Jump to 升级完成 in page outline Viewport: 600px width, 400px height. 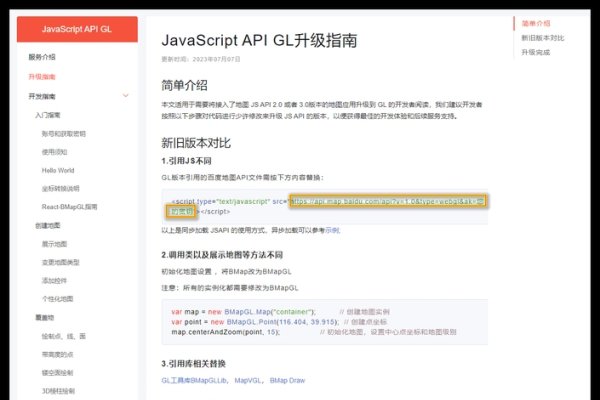tap(536, 52)
